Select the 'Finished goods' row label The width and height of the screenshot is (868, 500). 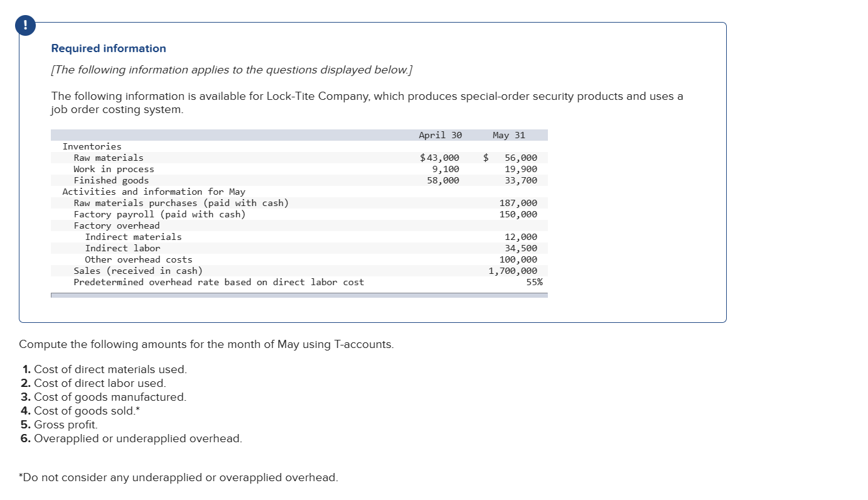pyautogui.click(x=111, y=180)
